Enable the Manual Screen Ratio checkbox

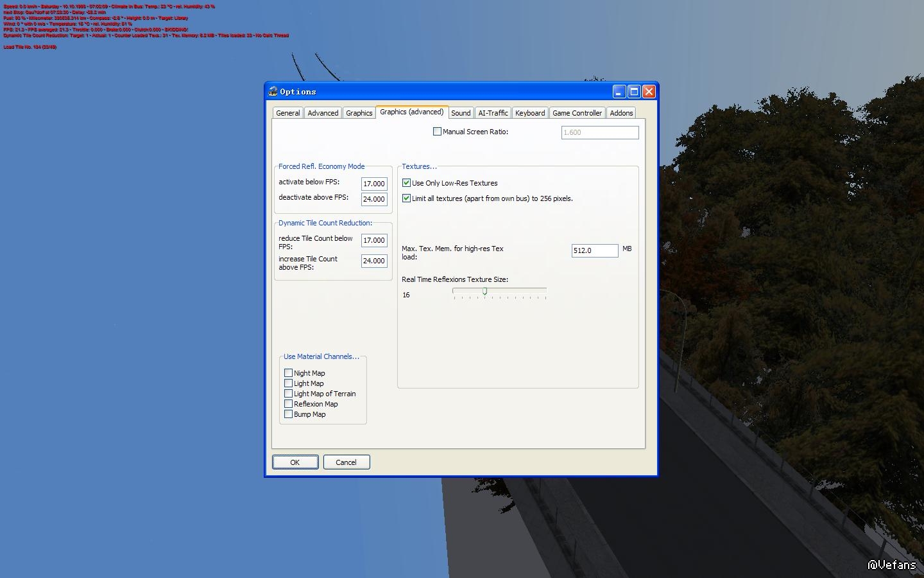click(x=438, y=132)
